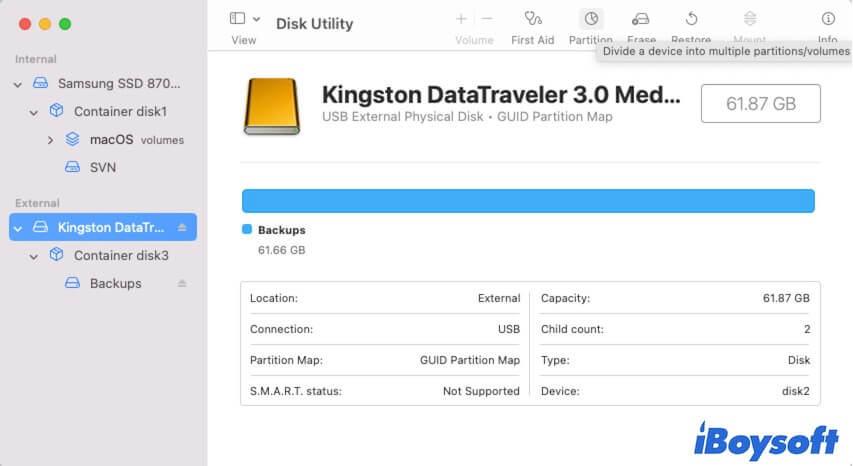
Task: Click the Capacity 61.87 GB value
Action: click(x=786, y=299)
